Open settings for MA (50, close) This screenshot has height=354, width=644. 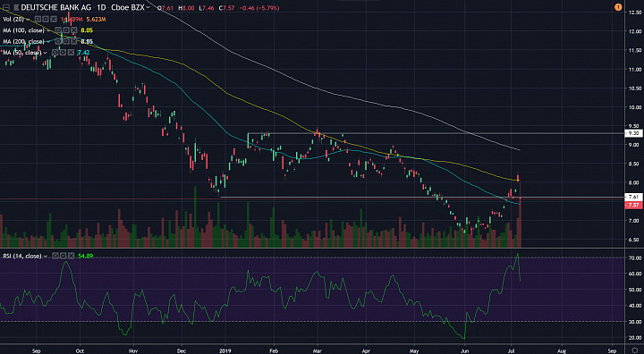pyautogui.click(x=63, y=53)
